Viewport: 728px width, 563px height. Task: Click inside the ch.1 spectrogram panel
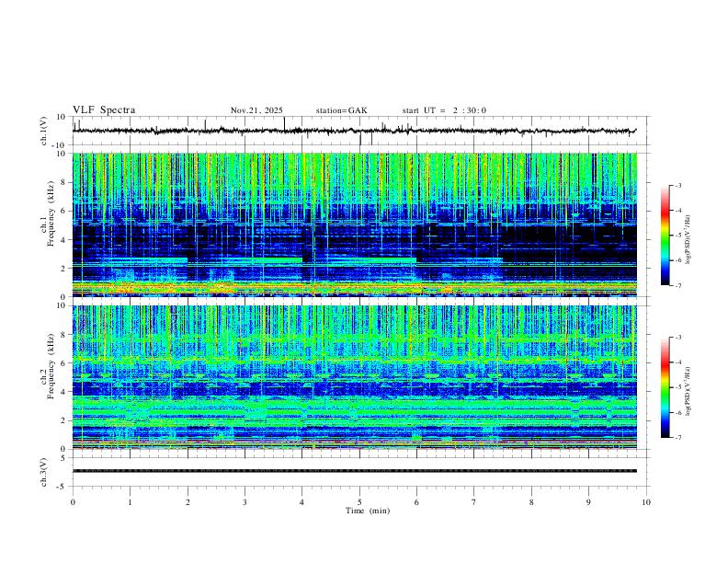[354, 224]
